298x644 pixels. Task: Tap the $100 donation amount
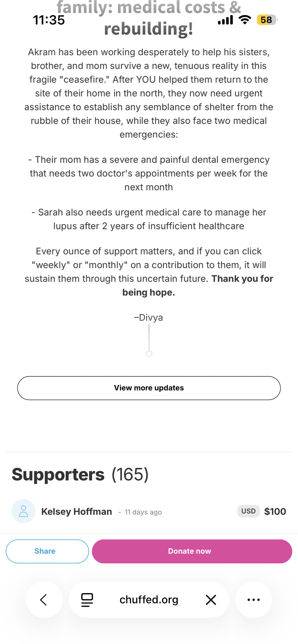[x=275, y=511]
